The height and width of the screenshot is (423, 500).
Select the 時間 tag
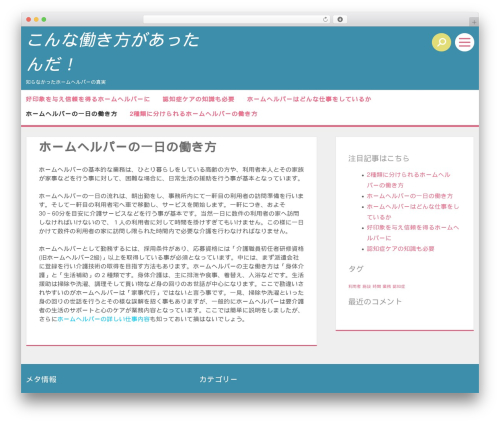[377, 286]
